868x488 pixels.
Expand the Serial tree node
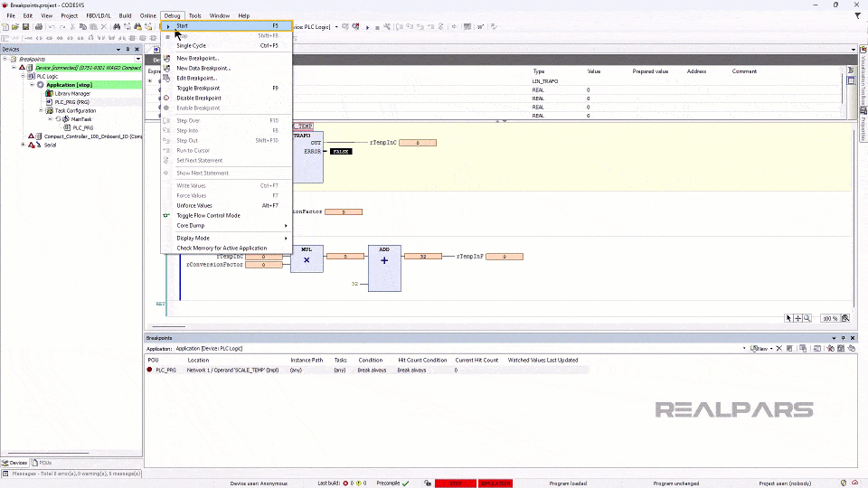coord(23,145)
